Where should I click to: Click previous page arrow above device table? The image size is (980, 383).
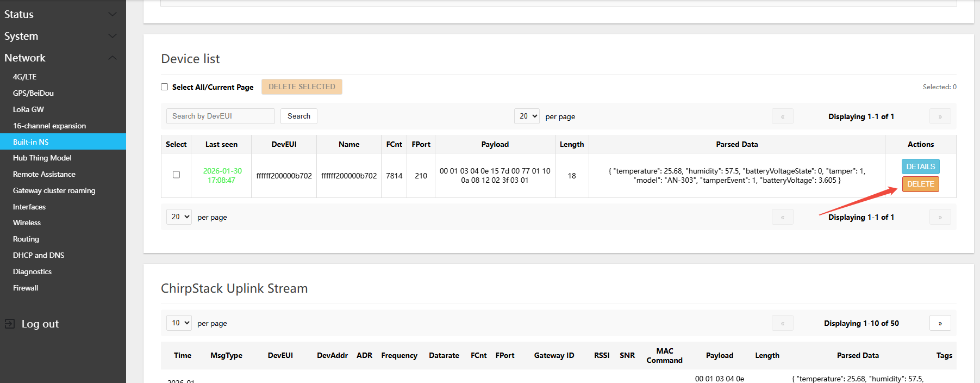click(782, 116)
